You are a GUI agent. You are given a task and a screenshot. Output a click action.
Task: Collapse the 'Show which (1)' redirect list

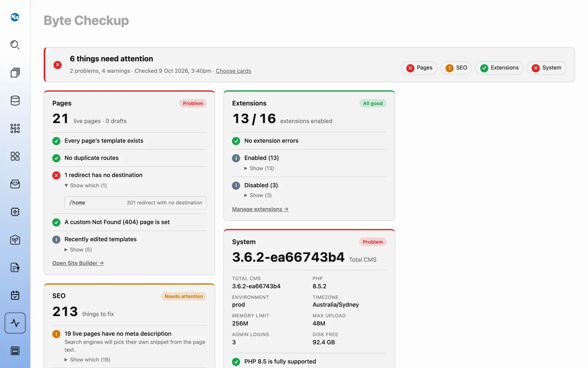(86, 185)
